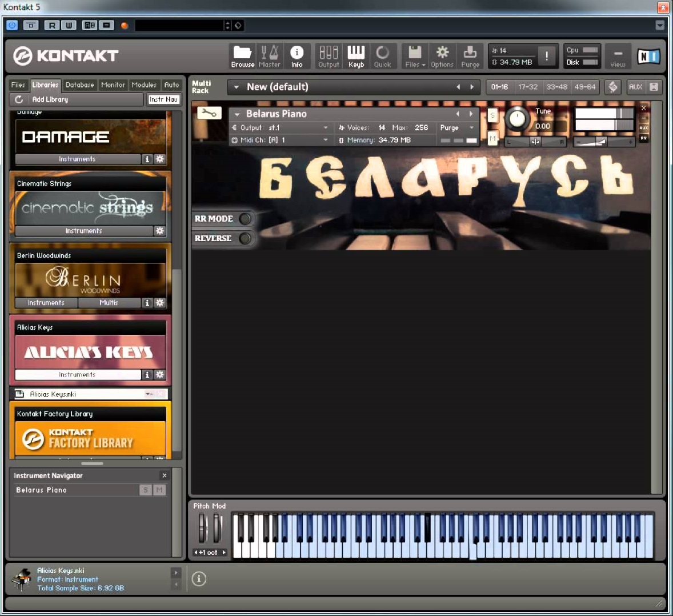Viewport: 673px width, 616px height.
Task: Close the multi rack X button
Action: point(654,87)
